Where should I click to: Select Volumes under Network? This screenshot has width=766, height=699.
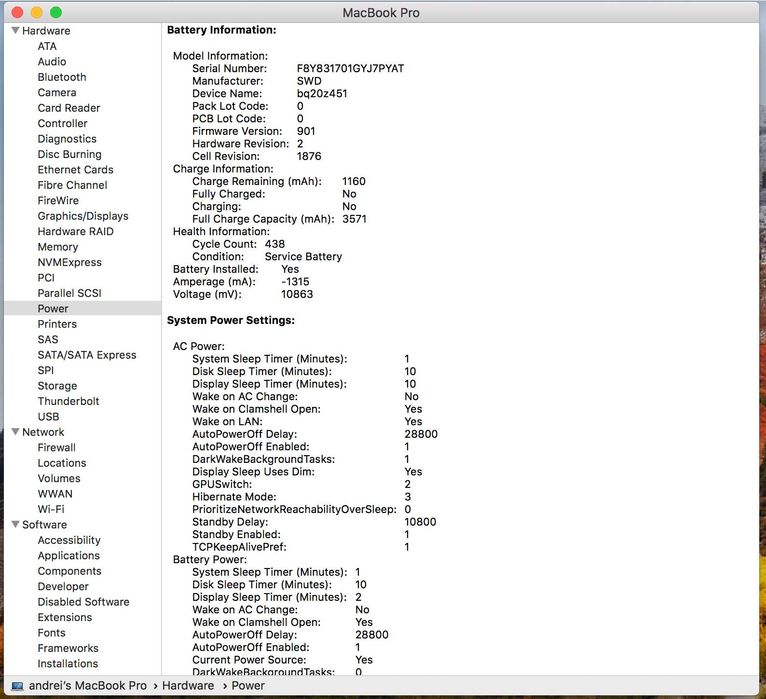click(59, 479)
